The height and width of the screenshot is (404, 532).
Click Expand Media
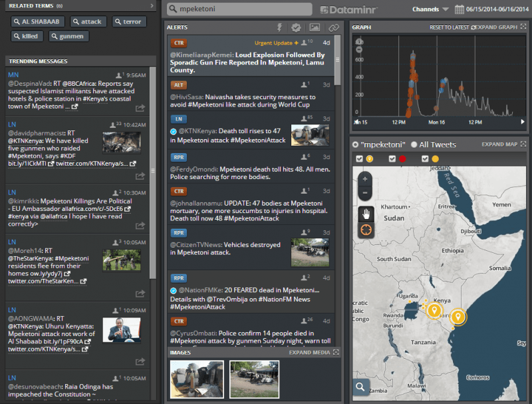[309, 352]
